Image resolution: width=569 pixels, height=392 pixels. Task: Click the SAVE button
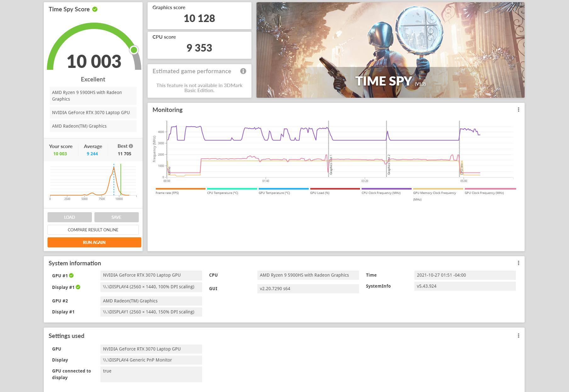(x=116, y=217)
